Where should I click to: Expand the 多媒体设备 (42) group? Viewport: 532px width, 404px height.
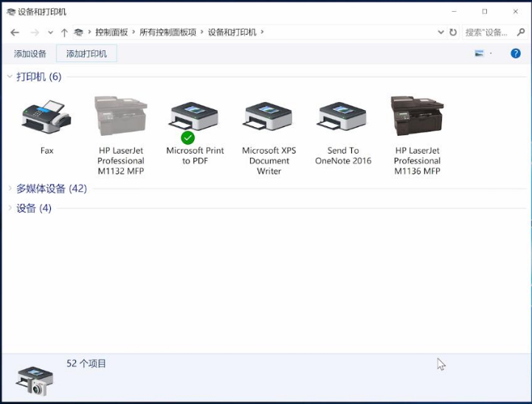(10, 189)
